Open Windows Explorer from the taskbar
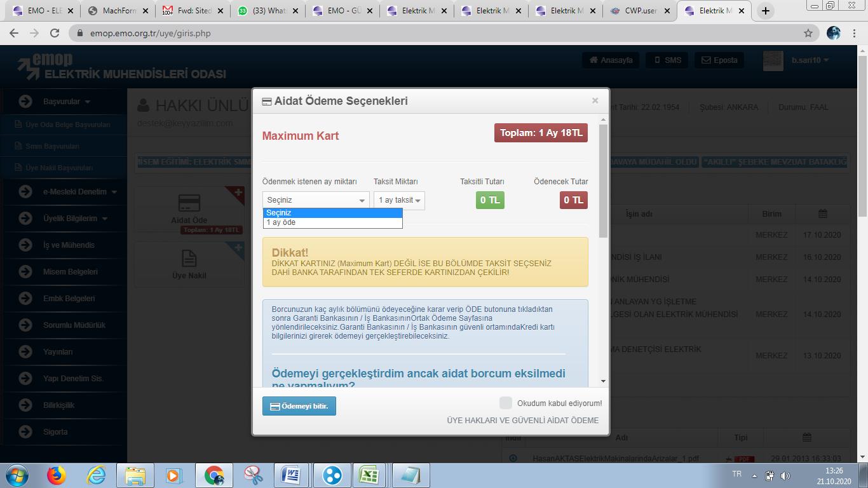Viewport: 868px width, 488px height. [x=135, y=475]
